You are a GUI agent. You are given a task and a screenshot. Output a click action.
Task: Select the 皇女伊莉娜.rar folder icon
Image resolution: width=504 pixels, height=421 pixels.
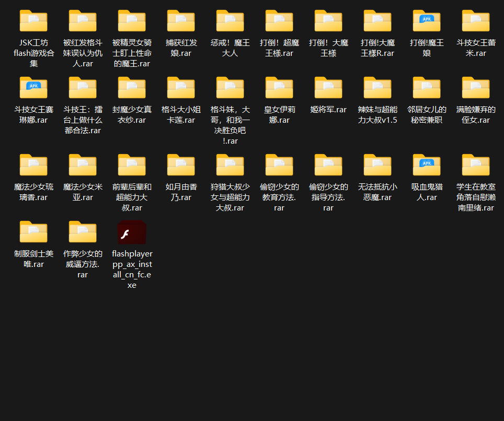(279, 88)
